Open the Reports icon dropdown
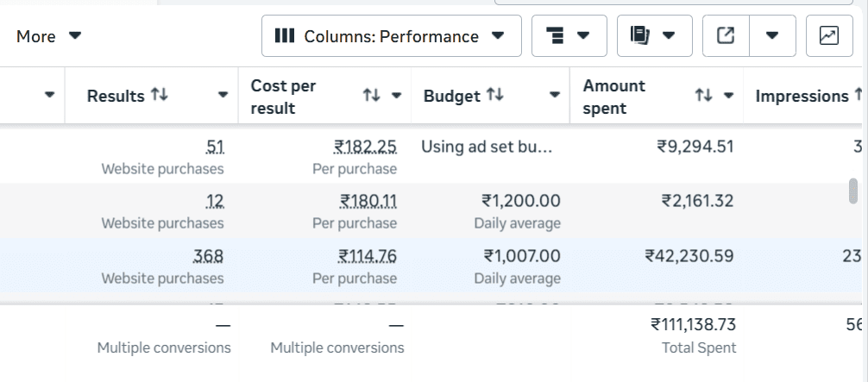Viewport: 868px width, 382px height. click(654, 36)
